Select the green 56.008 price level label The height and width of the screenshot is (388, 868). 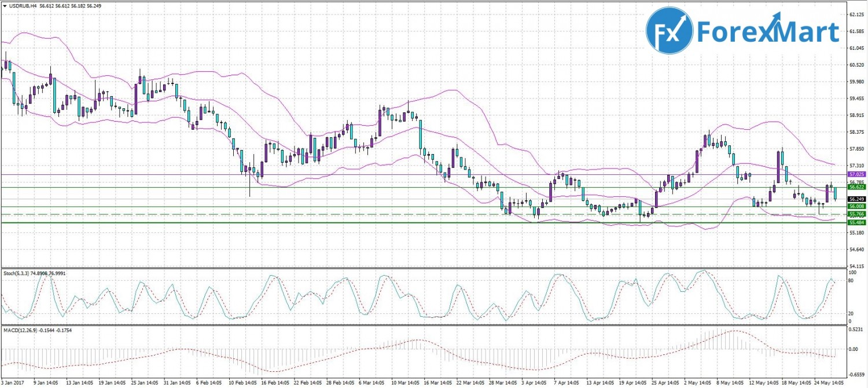tap(856, 207)
